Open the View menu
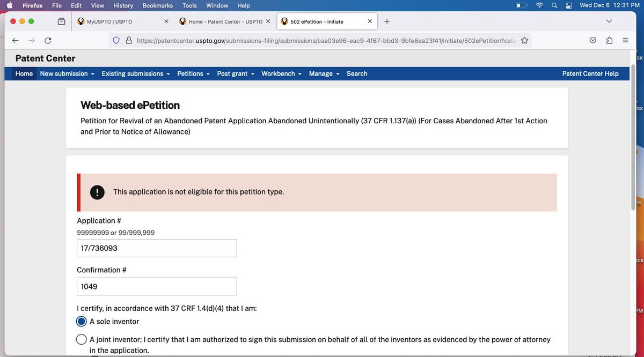Viewport: 644px width, 357px height. click(98, 5)
